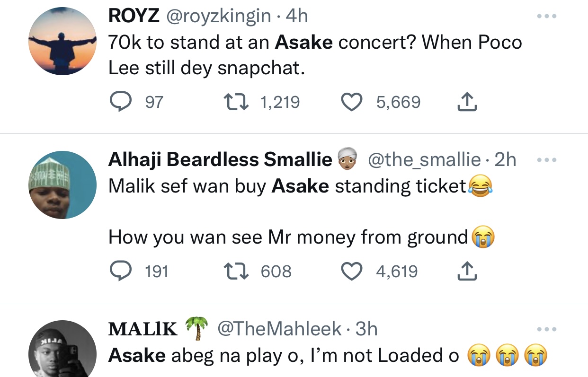The width and height of the screenshot is (588, 377).
Task: Go to @TheMahleek's profile handle
Action: click(x=279, y=329)
